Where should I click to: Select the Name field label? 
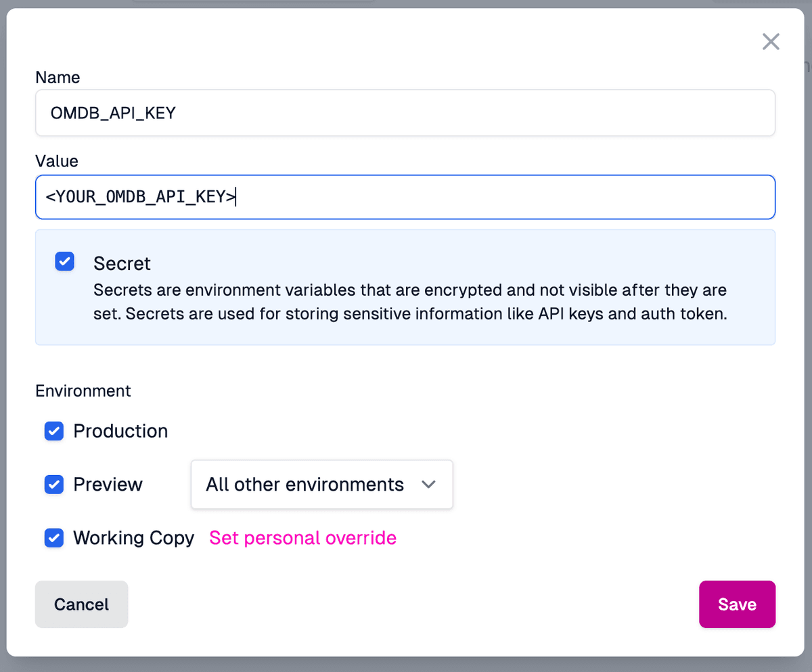point(58,77)
